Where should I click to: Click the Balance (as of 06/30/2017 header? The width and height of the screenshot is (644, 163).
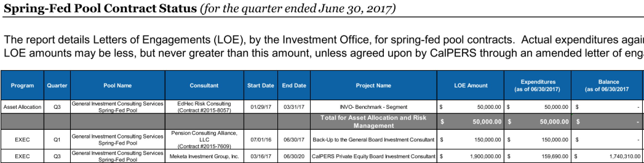click(x=607, y=85)
